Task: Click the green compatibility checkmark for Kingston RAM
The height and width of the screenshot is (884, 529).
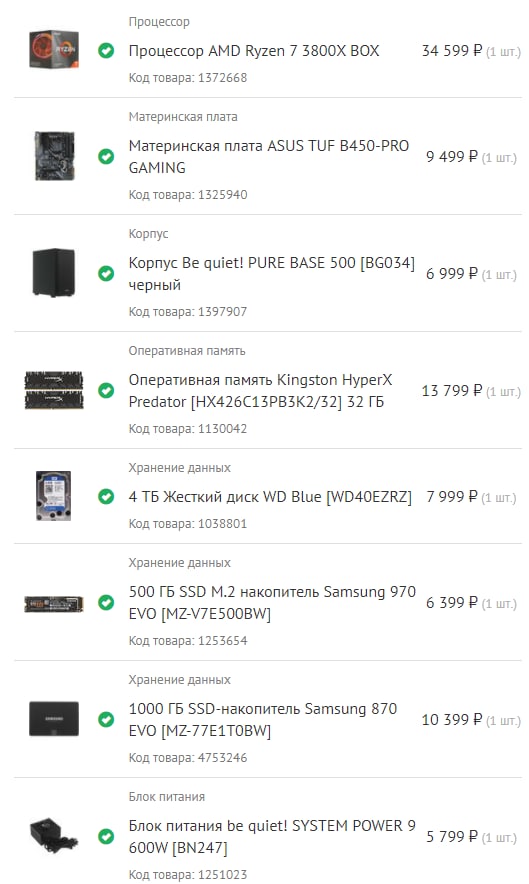Action: pos(106,390)
